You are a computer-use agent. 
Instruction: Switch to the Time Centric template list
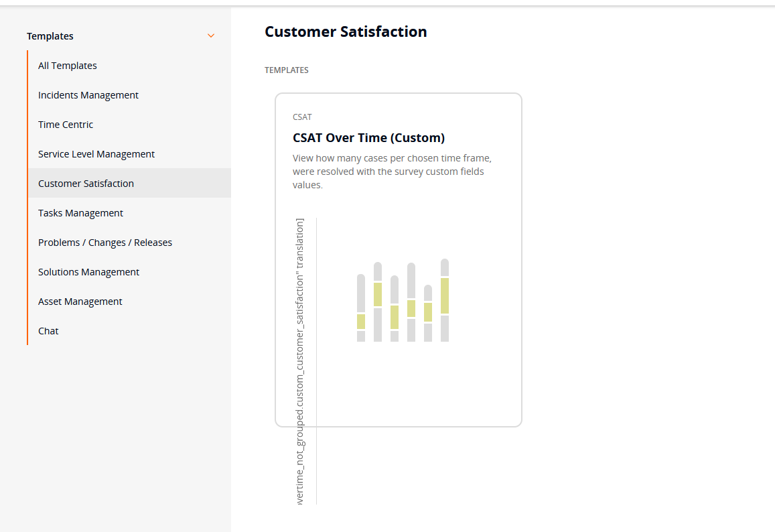[x=66, y=124]
